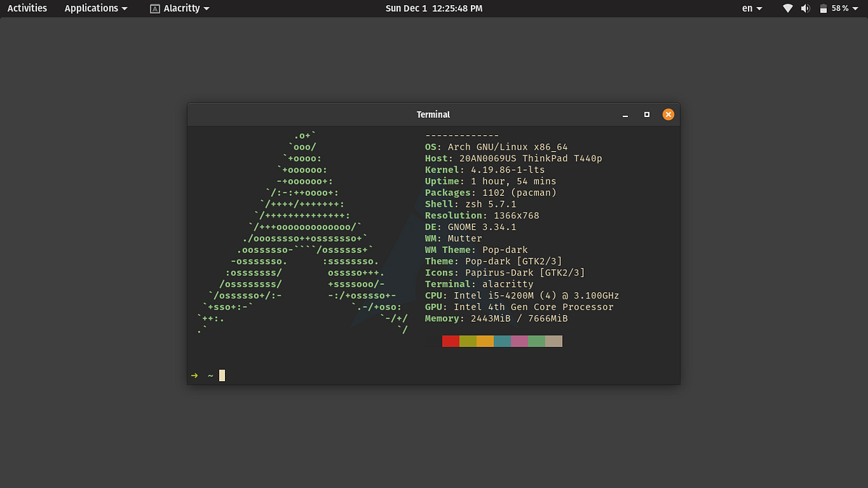Image resolution: width=868 pixels, height=488 pixels.
Task: Click 'OS: Arch GNU/Linux x86_64' line
Action: click(496, 147)
